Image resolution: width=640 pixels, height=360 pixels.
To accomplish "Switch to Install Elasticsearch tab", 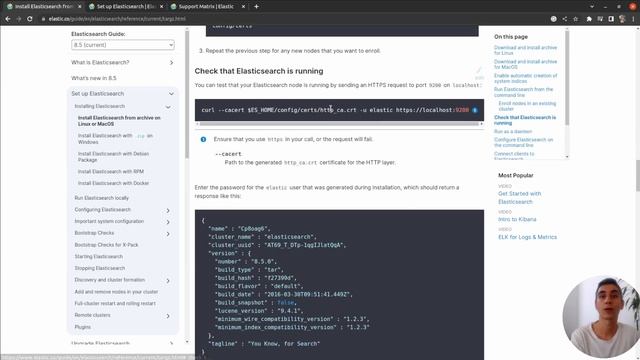I will tap(43, 7).
